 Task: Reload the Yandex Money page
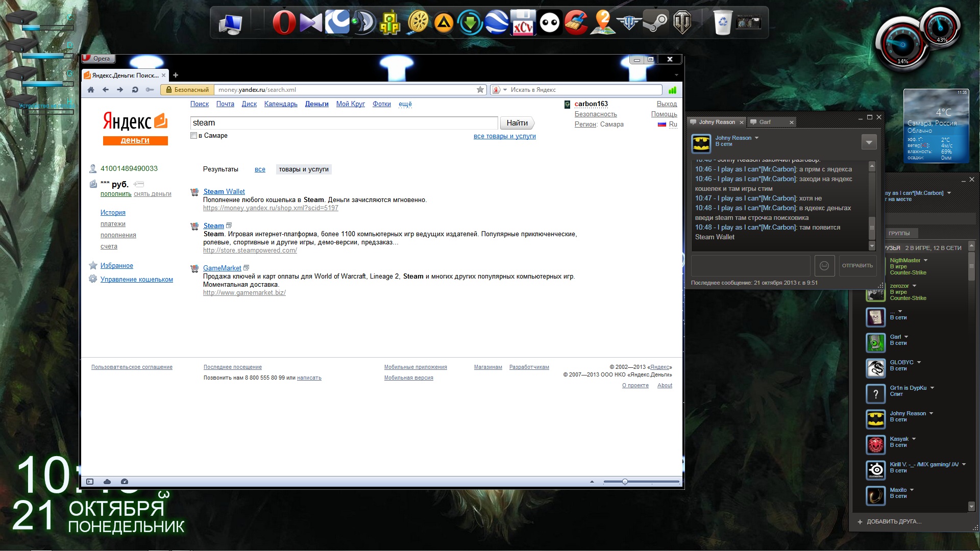(135, 90)
